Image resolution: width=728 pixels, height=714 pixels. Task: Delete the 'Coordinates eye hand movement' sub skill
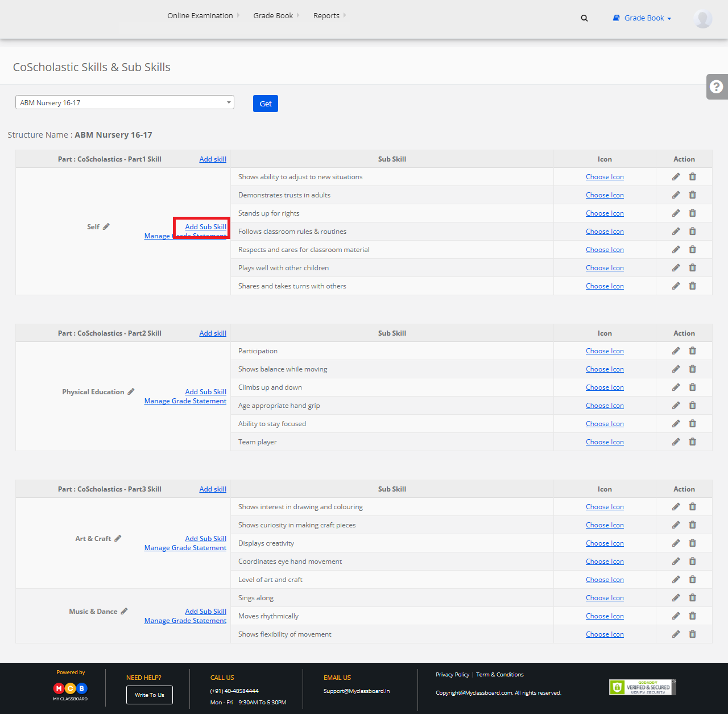click(x=692, y=562)
